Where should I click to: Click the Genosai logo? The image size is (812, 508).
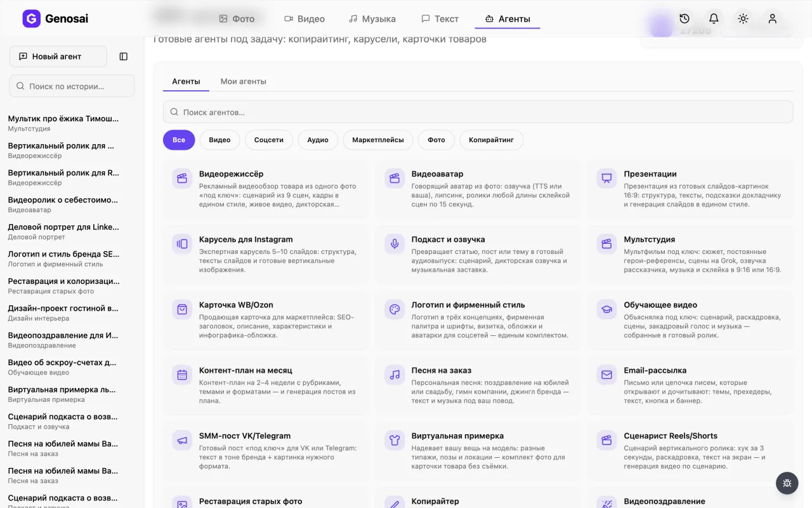pos(55,19)
